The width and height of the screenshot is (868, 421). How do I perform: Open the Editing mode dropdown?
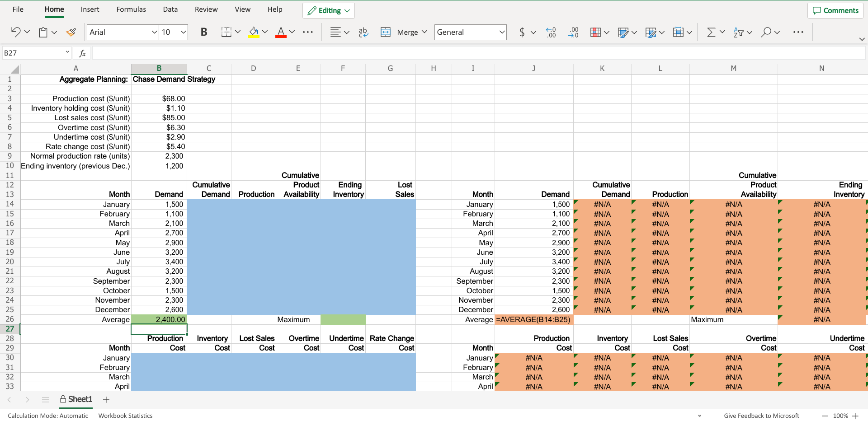click(328, 10)
